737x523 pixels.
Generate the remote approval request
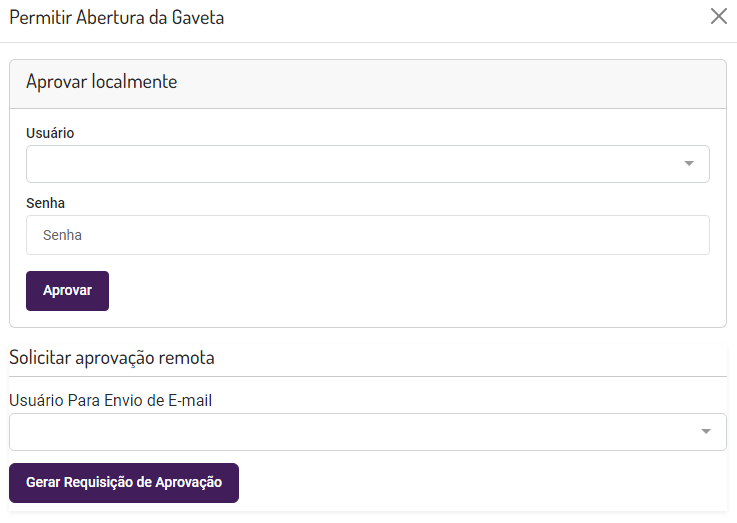124,482
